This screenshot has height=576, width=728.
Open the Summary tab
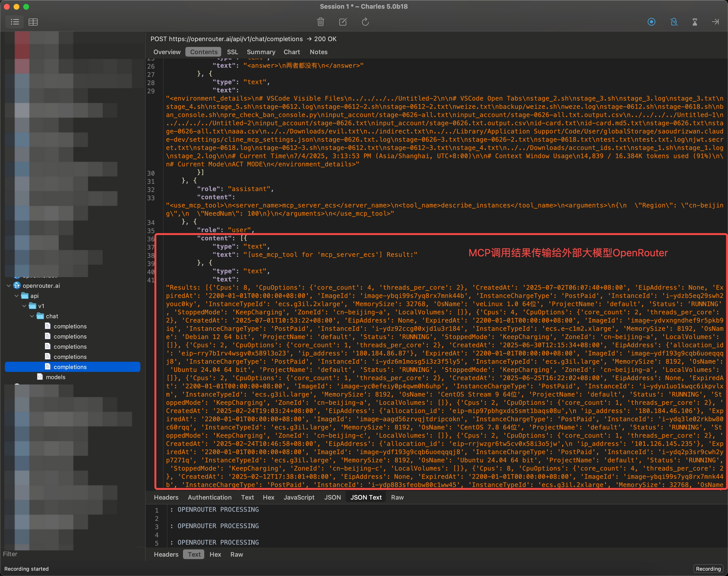pos(261,52)
